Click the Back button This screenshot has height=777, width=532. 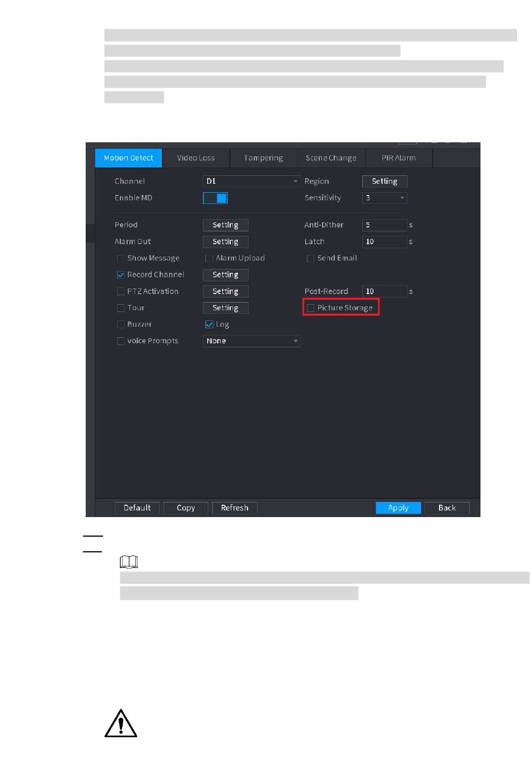click(x=447, y=508)
